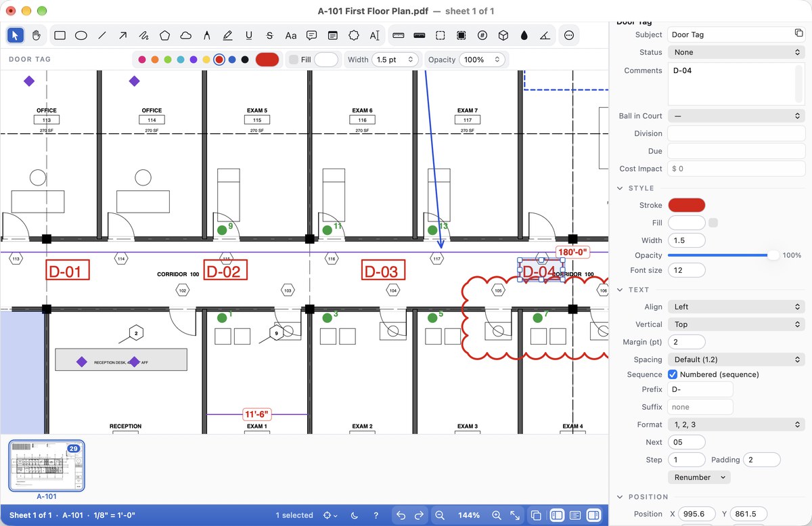812x526 pixels.
Task: Pick the pink color dot
Action: (142, 60)
